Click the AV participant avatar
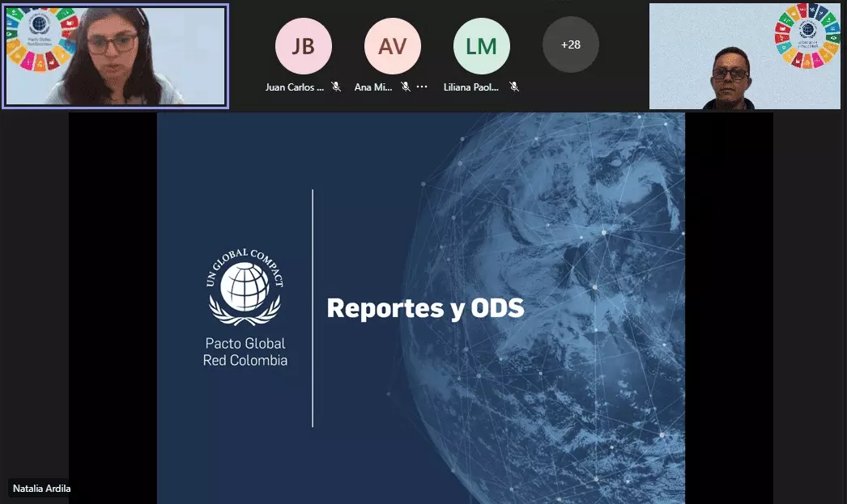Viewport: 847px width, 504px height. coord(392,46)
